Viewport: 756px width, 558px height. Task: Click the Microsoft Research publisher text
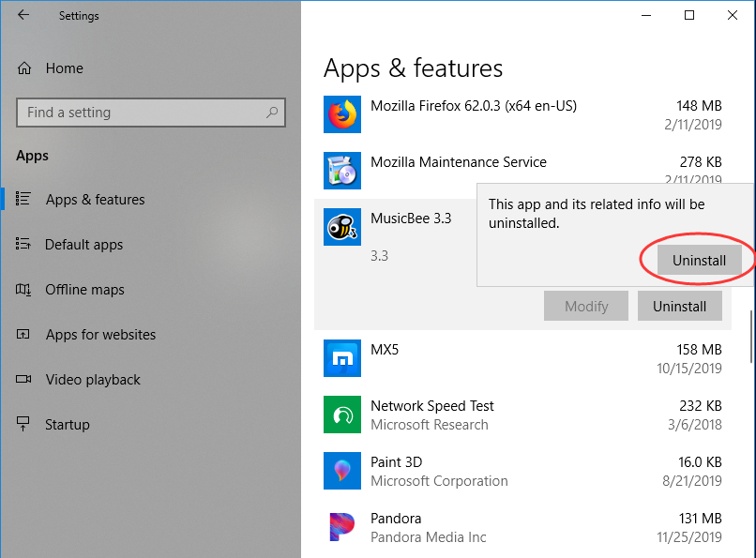[429, 425]
